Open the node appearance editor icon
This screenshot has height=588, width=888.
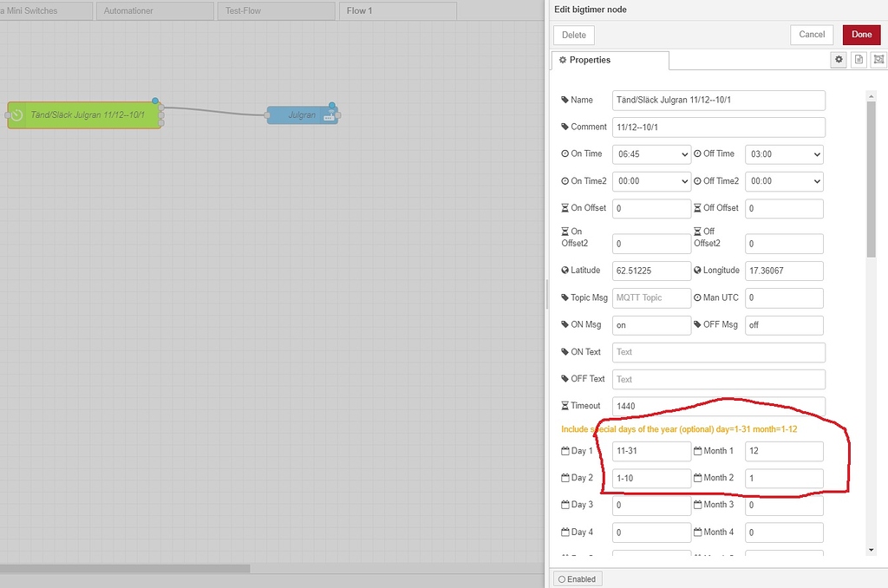pos(878,59)
